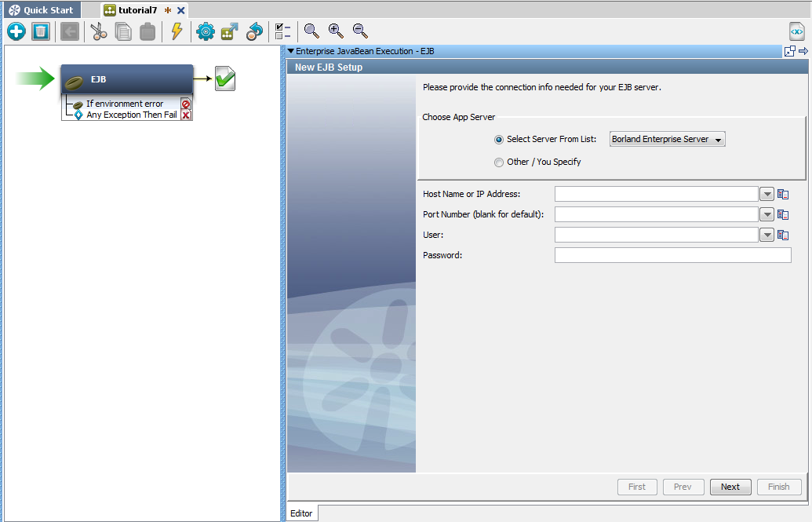Open the gear settings icon

click(x=205, y=31)
